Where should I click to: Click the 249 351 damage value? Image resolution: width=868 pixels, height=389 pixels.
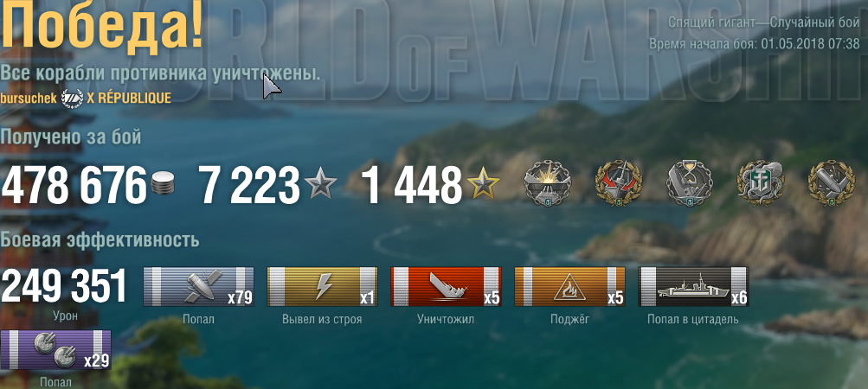[x=64, y=286]
